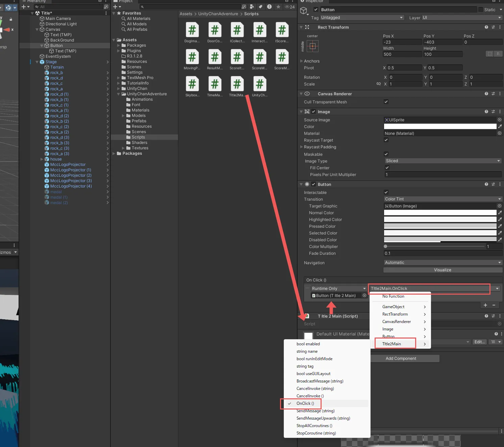The height and width of the screenshot is (447, 504).
Task: Click the eyedropper next to Normal Color
Action: pos(500,213)
